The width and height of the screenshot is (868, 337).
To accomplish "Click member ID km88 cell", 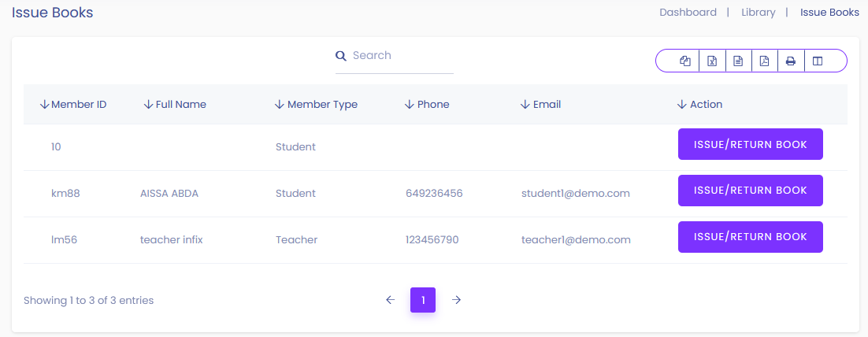I will 65,193.
